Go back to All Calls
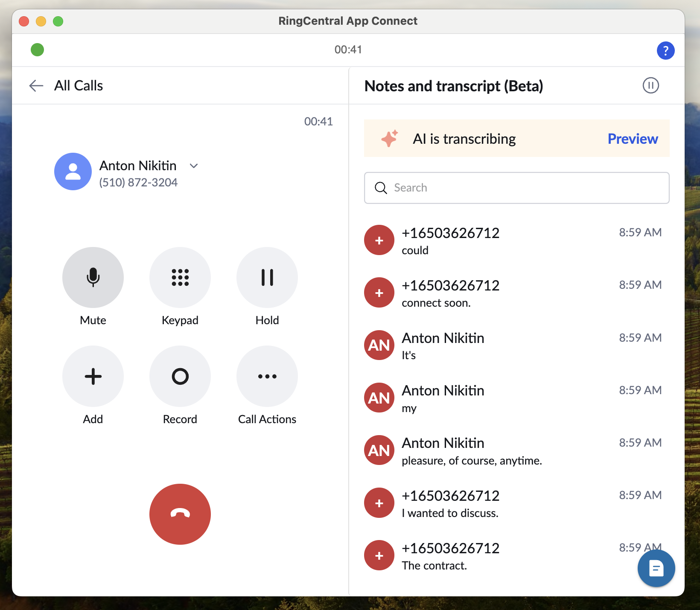 37,86
